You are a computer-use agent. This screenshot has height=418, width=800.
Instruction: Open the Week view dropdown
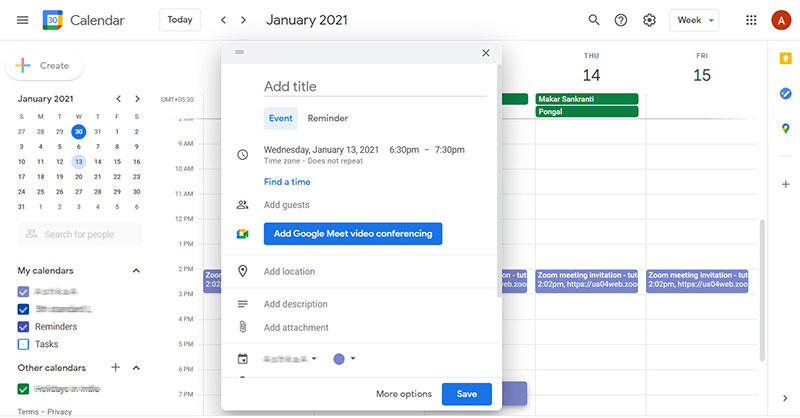pyautogui.click(x=694, y=20)
